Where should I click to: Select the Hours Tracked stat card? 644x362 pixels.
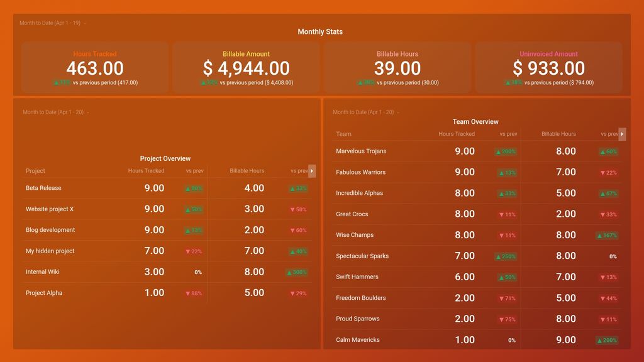(x=95, y=66)
